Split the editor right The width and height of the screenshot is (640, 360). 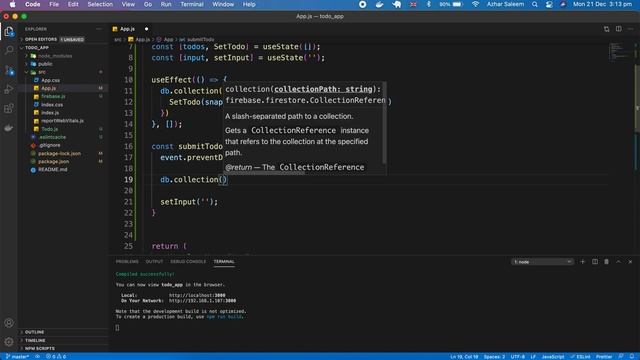619,29
